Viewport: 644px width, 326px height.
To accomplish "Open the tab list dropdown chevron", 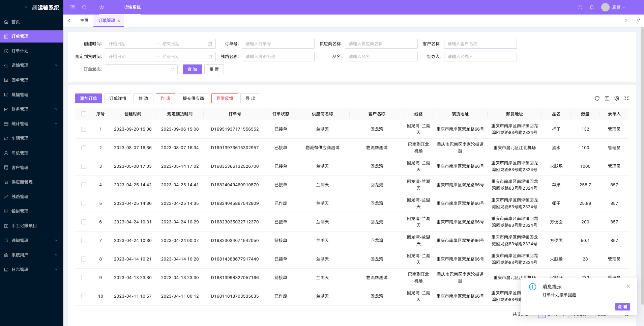I will tap(638, 20).
